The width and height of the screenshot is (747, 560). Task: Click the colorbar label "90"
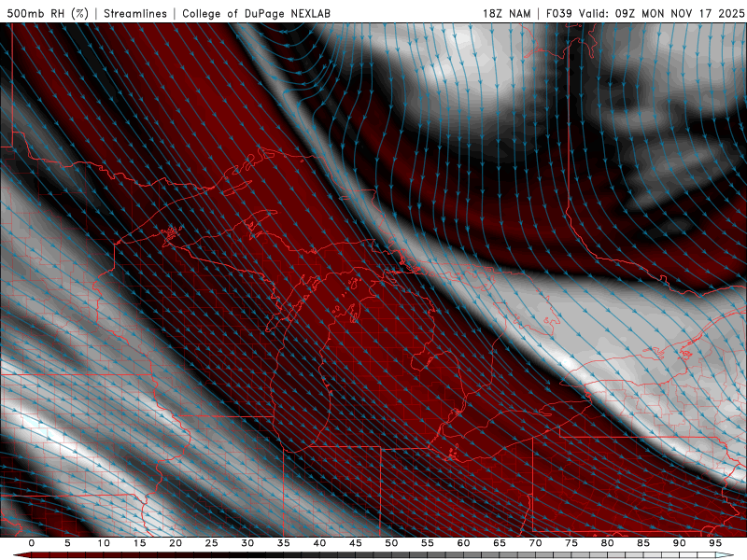pos(679,543)
